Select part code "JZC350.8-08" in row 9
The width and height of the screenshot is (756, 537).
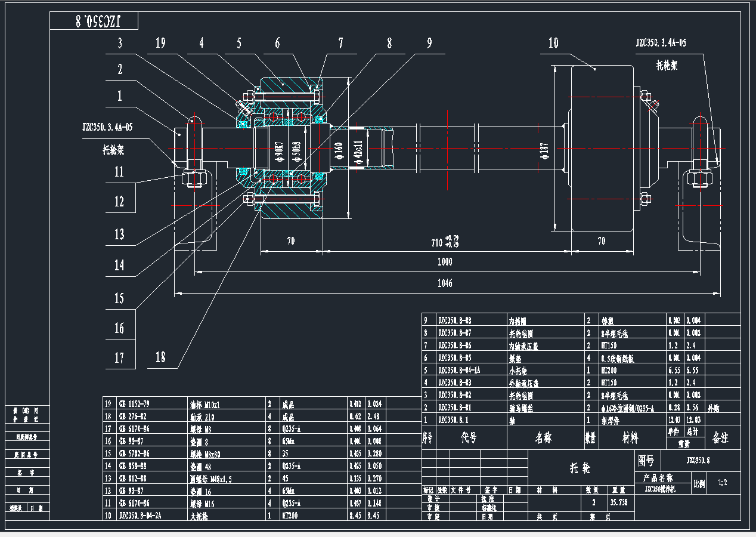[x=455, y=320]
